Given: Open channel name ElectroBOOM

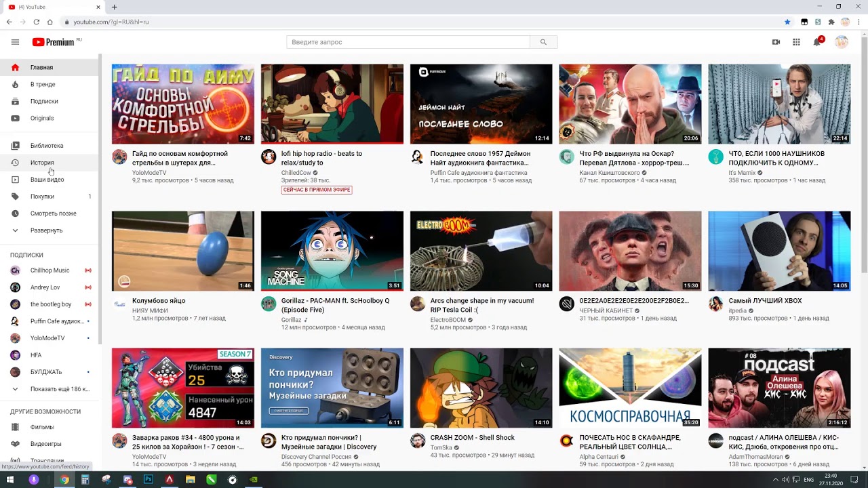Looking at the screenshot, I should [x=448, y=320].
